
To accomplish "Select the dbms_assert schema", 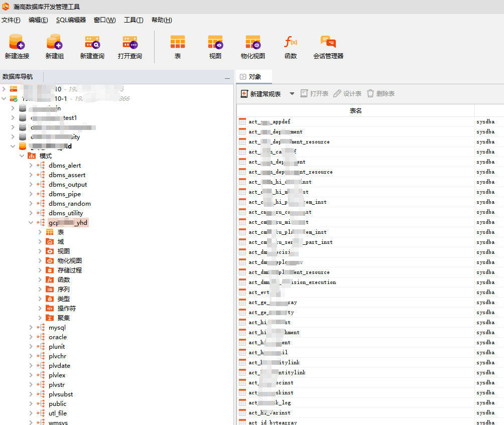I will [67, 175].
